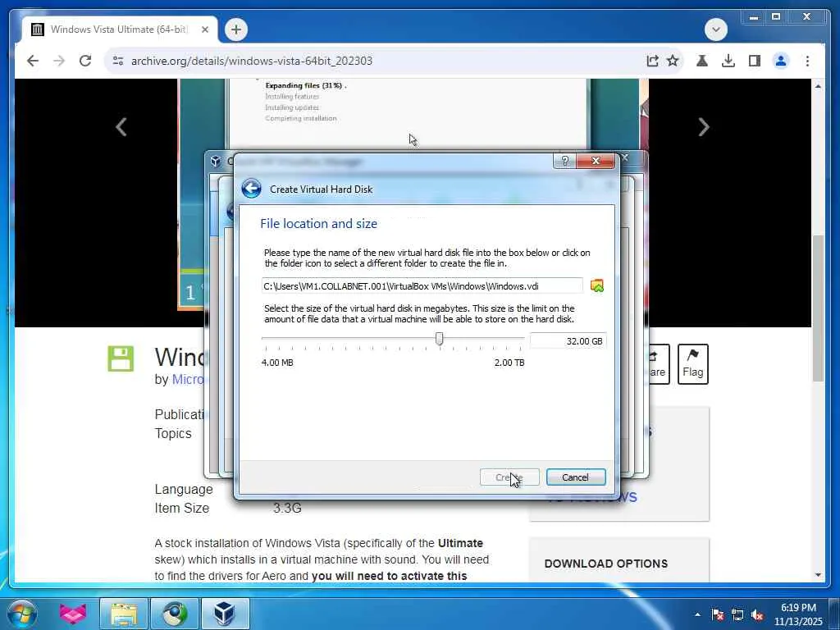Go forward in Chrome browser

click(59, 61)
